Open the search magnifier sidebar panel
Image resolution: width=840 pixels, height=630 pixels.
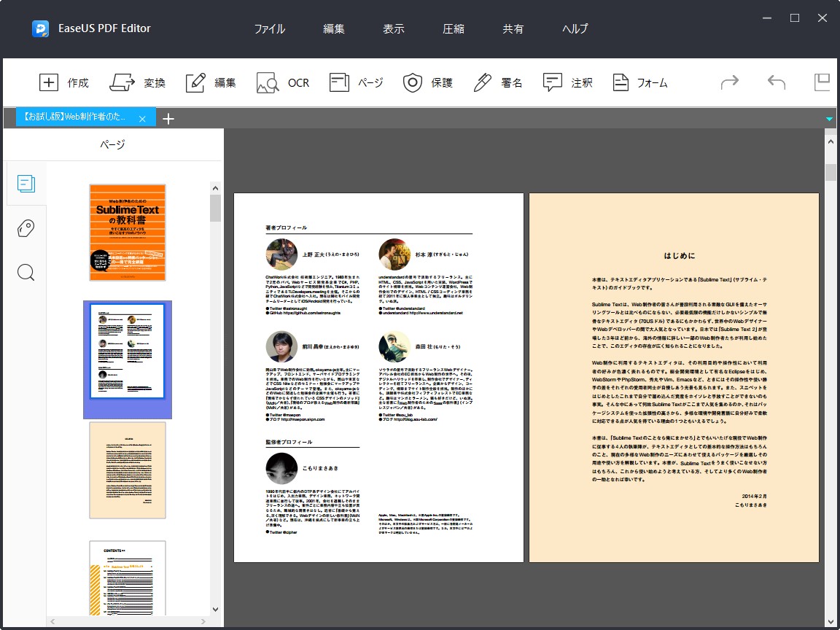(x=26, y=272)
